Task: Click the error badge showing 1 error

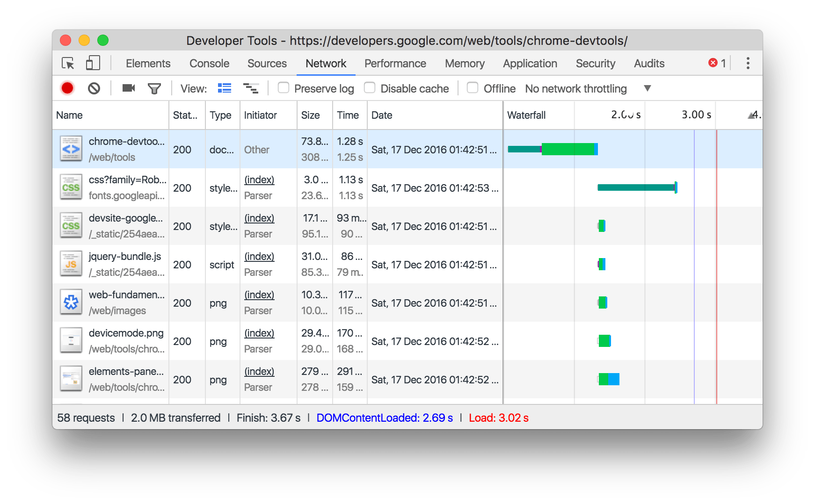Action: (713, 62)
